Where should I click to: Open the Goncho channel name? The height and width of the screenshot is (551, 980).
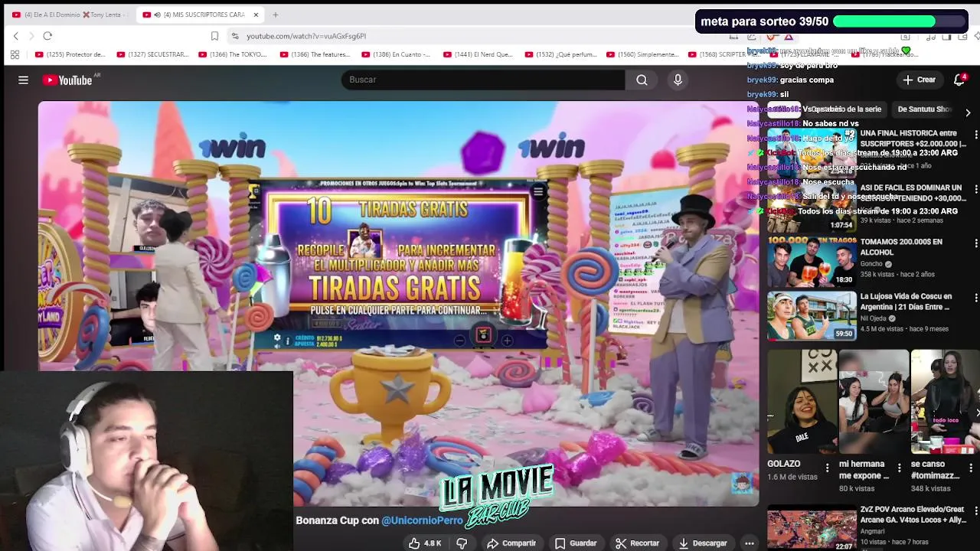click(872, 264)
